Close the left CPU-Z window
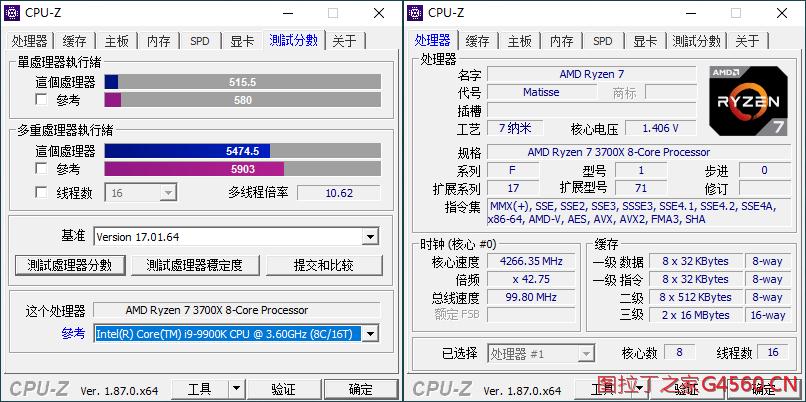 [x=379, y=13]
